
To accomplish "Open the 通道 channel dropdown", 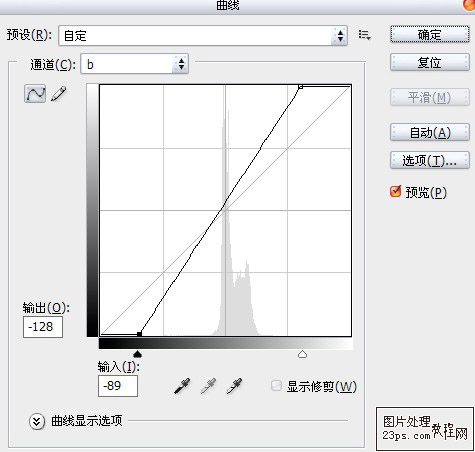I will (135, 64).
